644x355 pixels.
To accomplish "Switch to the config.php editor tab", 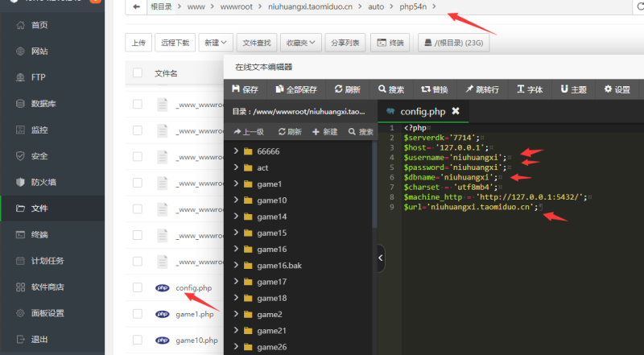I will [x=423, y=111].
